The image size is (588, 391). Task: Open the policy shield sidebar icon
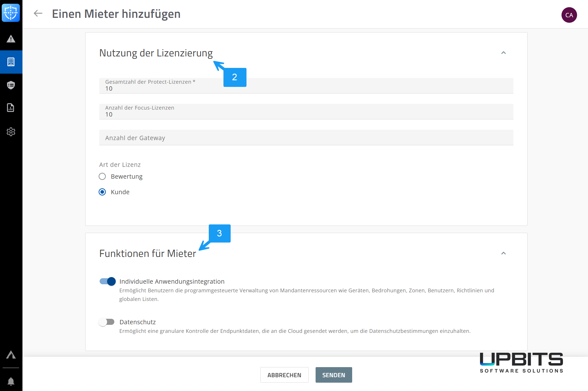(11, 85)
